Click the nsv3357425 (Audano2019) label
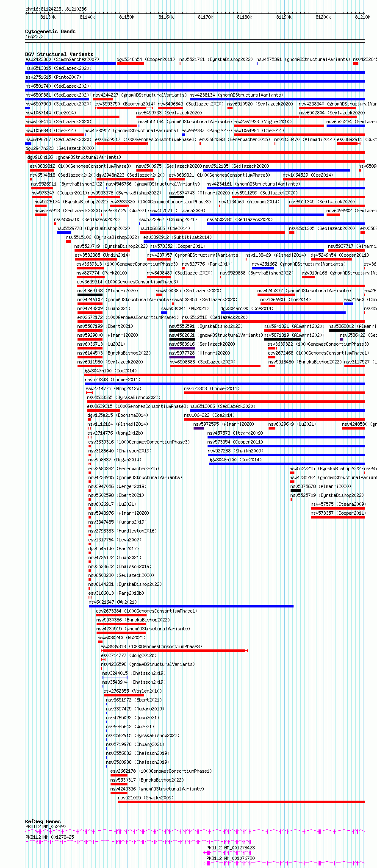The width and height of the screenshot is (377, 868). pos(135,709)
